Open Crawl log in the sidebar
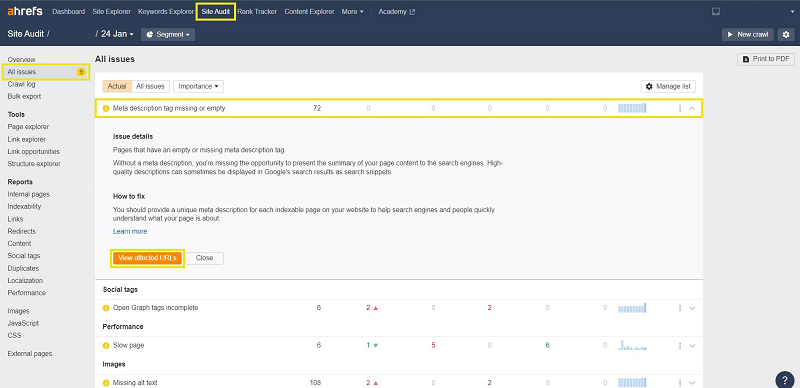The height and width of the screenshot is (388, 800). pyautogui.click(x=21, y=84)
